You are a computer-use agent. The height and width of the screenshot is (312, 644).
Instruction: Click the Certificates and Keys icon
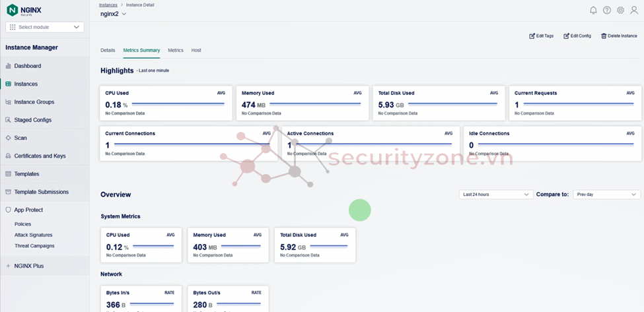[9, 156]
